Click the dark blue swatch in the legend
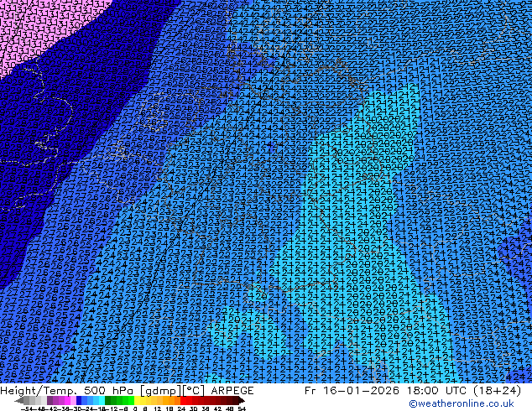This screenshot has width=532, height=411. (x=79, y=400)
